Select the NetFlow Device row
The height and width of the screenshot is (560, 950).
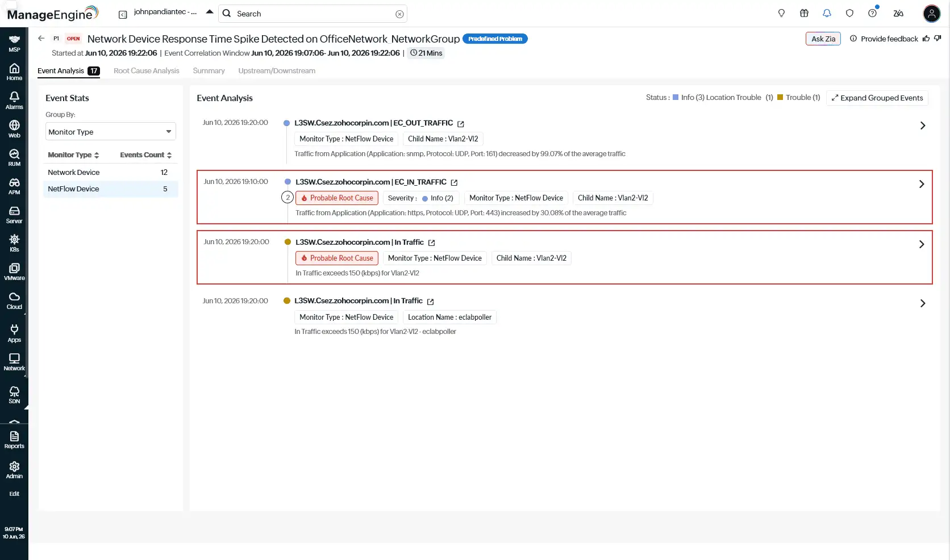tap(111, 189)
